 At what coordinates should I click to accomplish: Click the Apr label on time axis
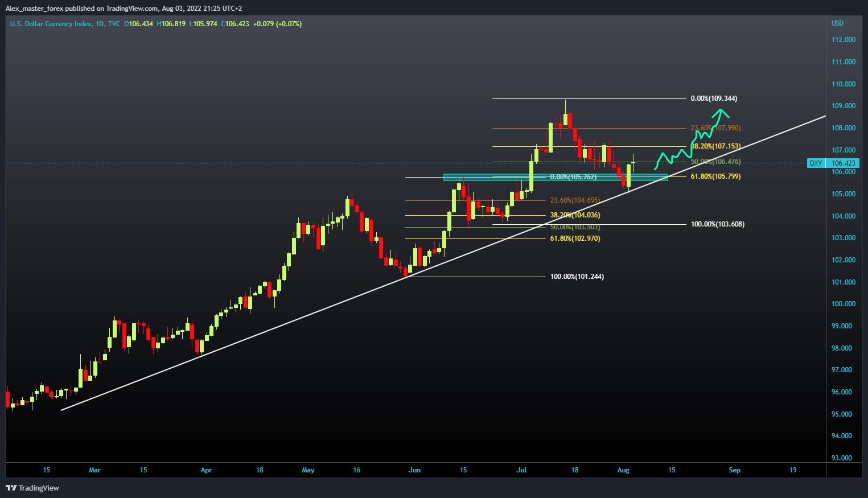point(206,470)
